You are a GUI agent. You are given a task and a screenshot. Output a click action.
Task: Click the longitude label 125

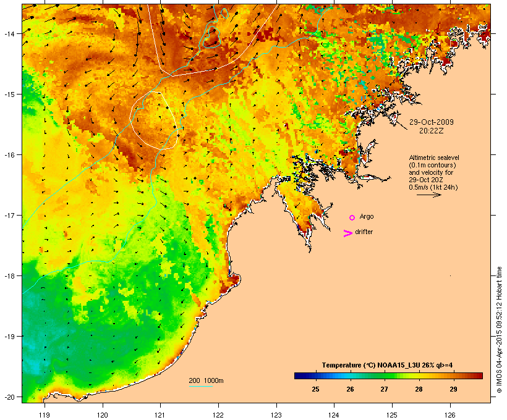pos(392,415)
